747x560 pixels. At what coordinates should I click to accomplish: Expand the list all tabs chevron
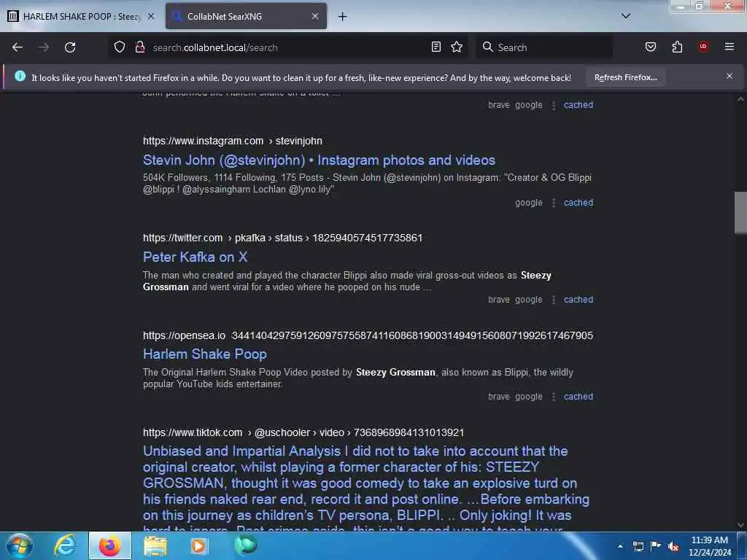626,16
